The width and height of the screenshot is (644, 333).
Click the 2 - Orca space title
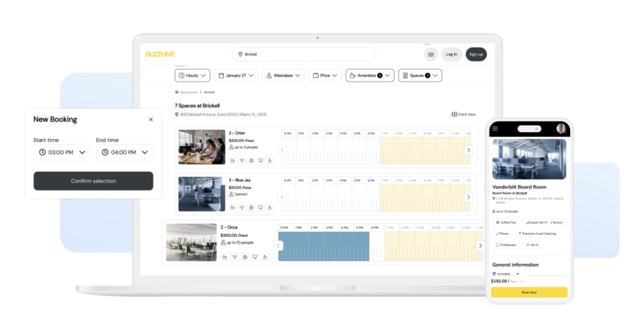[230, 227]
